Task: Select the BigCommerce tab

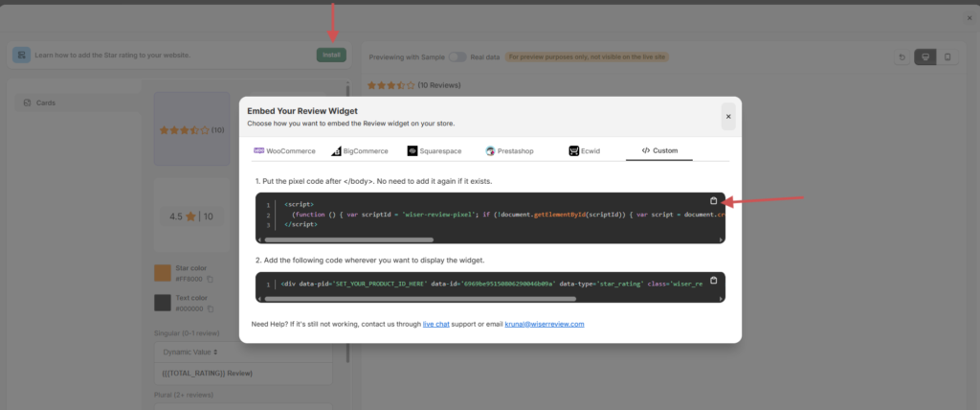Action: [359, 151]
